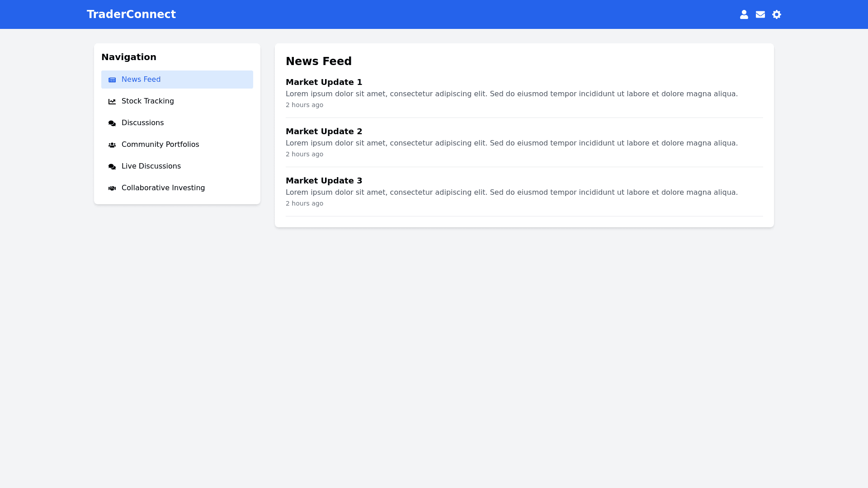Click the people icon beside Community Portfolios
Screen dimensions: 868x488
coord(112,145)
